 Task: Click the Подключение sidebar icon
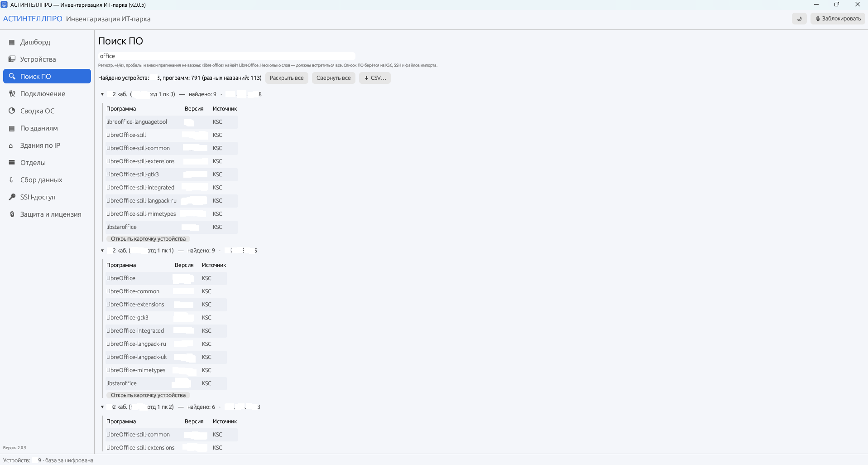pos(12,94)
